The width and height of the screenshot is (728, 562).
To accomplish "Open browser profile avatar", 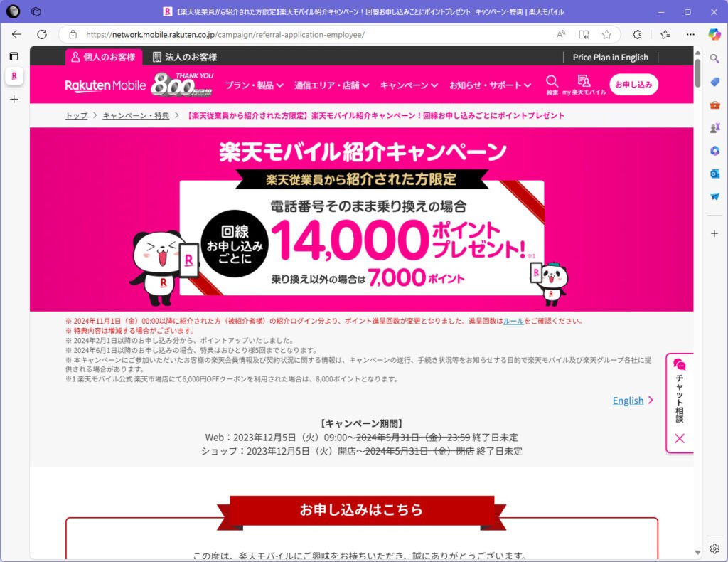I will click(x=13, y=11).
